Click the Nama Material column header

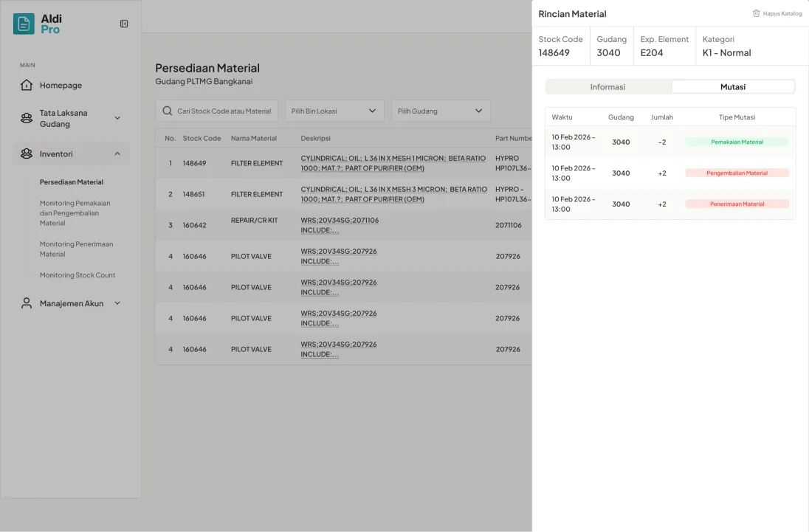(x=254, y=138)
